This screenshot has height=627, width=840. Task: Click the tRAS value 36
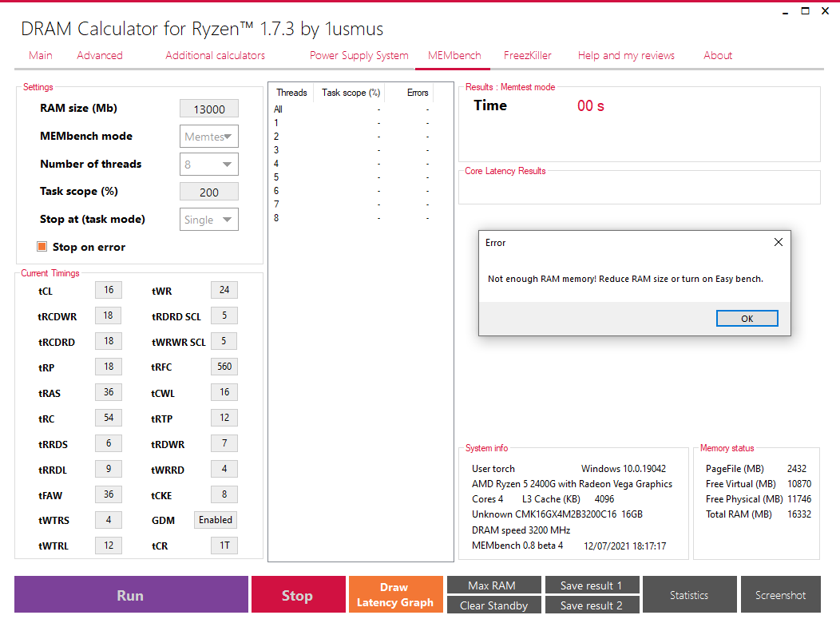pyautogui.click(x=109, y=392)
